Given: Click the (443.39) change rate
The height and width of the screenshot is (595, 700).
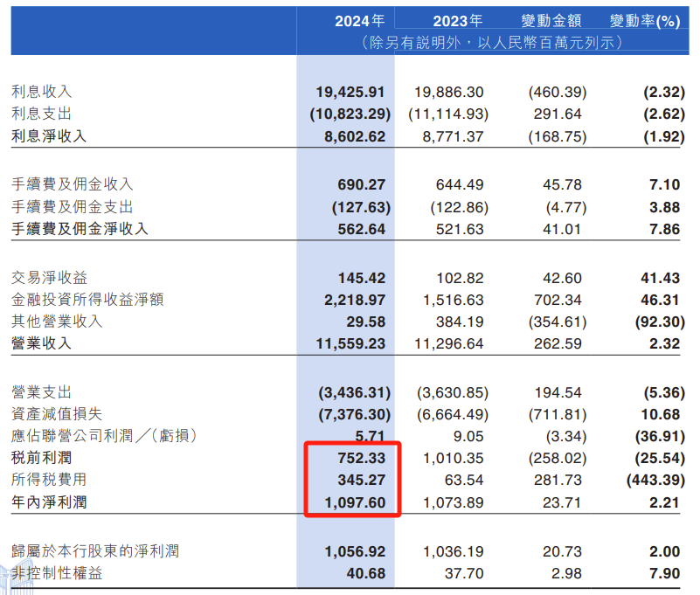Looking at the screenshot, I should (655, 480).
